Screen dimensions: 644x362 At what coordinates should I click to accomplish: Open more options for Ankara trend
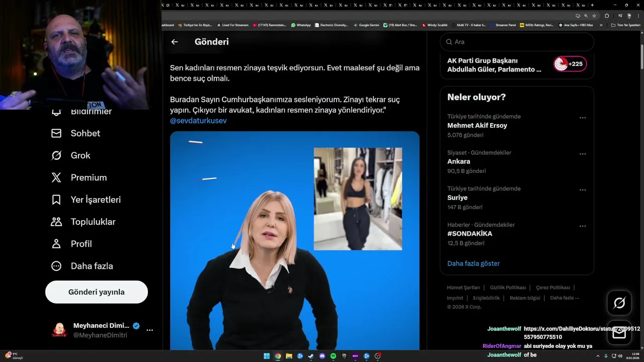[583, 154]
